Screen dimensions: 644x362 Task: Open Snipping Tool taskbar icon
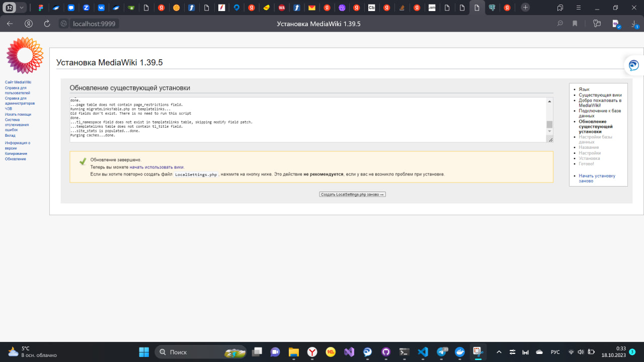478,352
